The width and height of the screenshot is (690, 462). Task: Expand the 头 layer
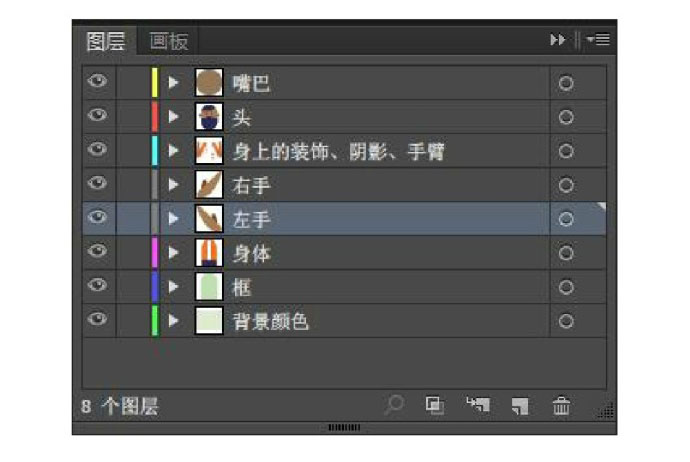[x=173, y=117]
